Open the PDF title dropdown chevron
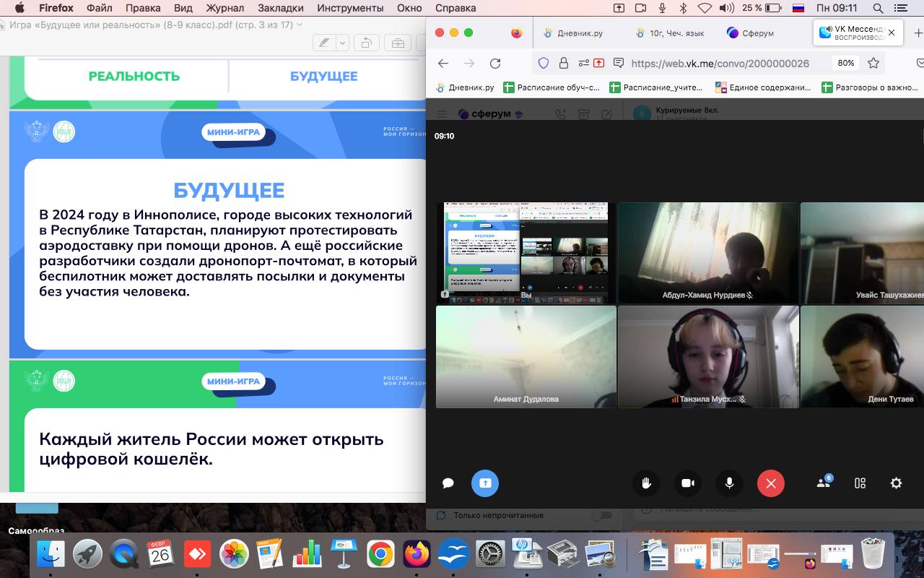Viewport: 924px width, 578px height. [x=300, y=25]
